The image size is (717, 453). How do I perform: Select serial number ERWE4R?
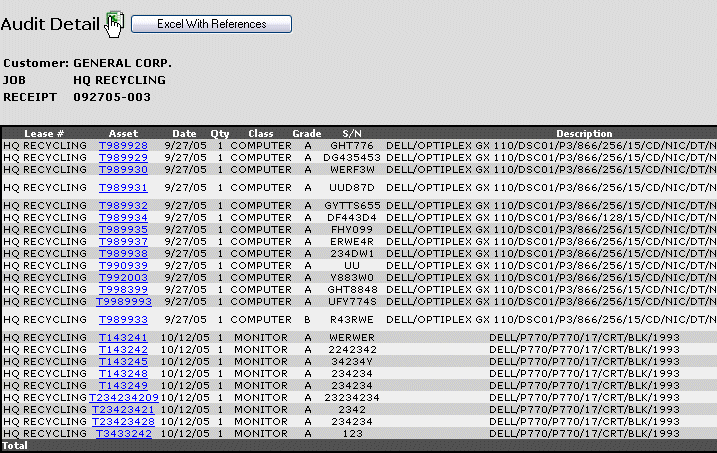(x=352, y=241)
